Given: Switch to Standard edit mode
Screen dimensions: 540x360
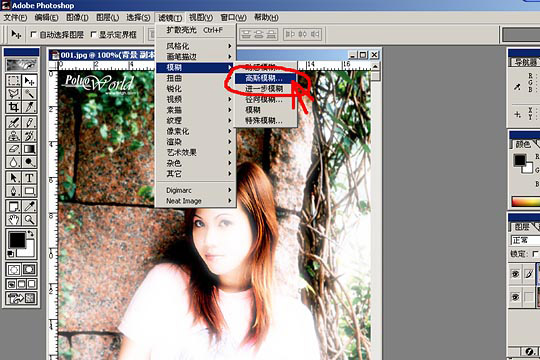Looking at the screenshot, I should (x=14, y=269).
